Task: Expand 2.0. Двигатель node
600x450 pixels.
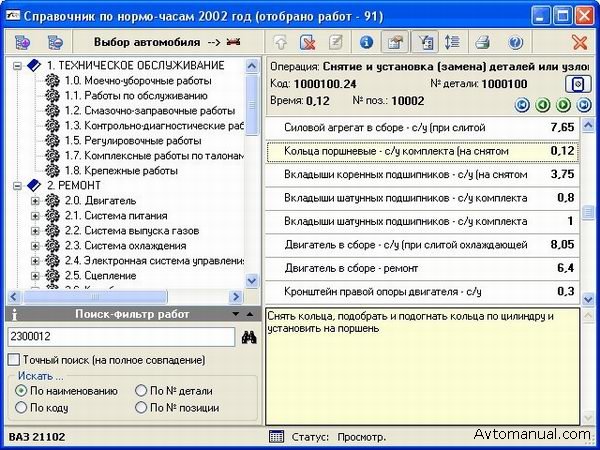Action: tap(35, 201)
